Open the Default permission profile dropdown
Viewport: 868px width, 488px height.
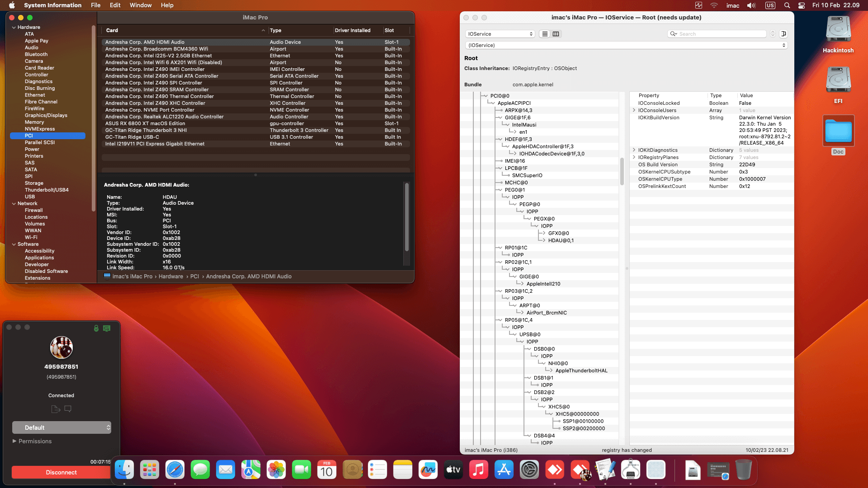[61, 427]
